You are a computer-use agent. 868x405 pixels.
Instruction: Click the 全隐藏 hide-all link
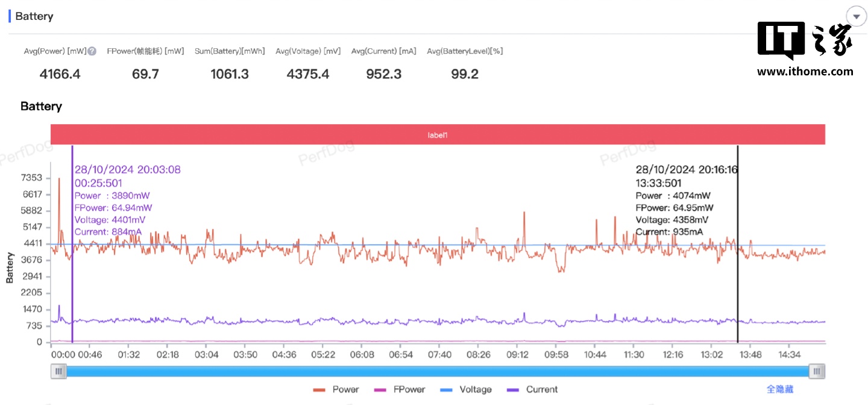pos(779,389)
